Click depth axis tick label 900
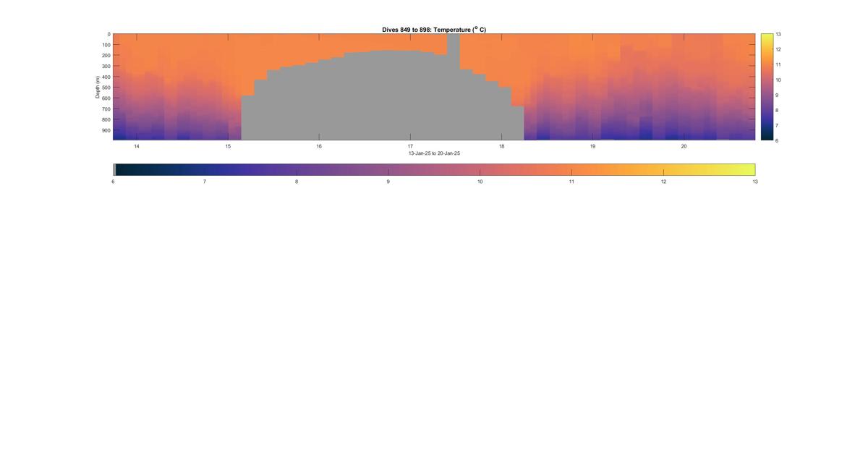 point(106,131)
